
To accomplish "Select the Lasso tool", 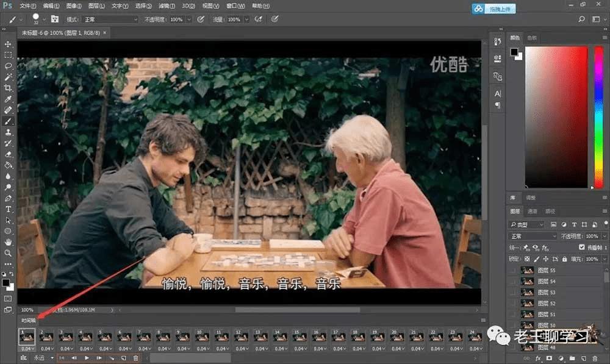I will click(8, 66).
